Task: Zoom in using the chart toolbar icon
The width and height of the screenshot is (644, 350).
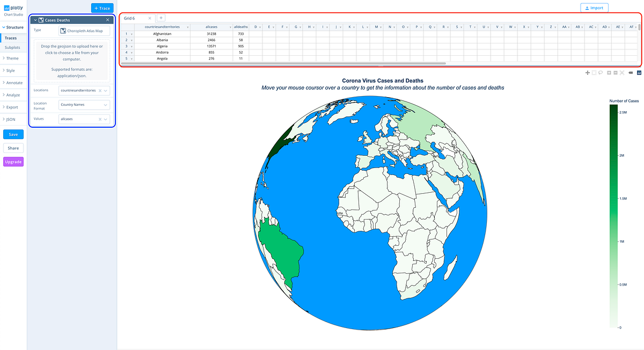Action: [609, 72]
